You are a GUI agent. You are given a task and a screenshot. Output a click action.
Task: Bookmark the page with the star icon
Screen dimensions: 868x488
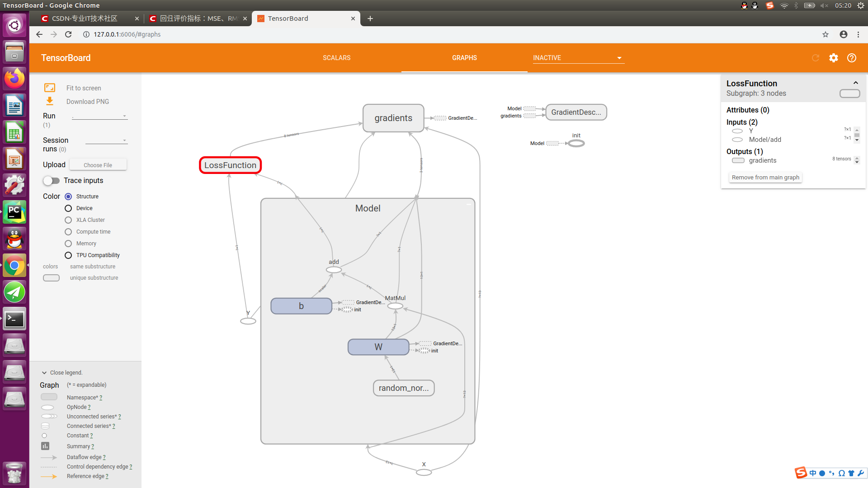click(x=826, y=34)
